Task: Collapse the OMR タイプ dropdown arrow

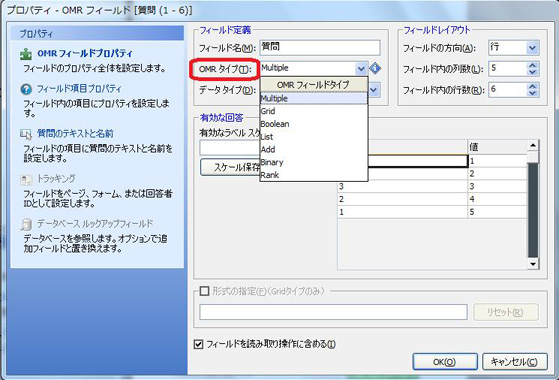Action: 361,68
